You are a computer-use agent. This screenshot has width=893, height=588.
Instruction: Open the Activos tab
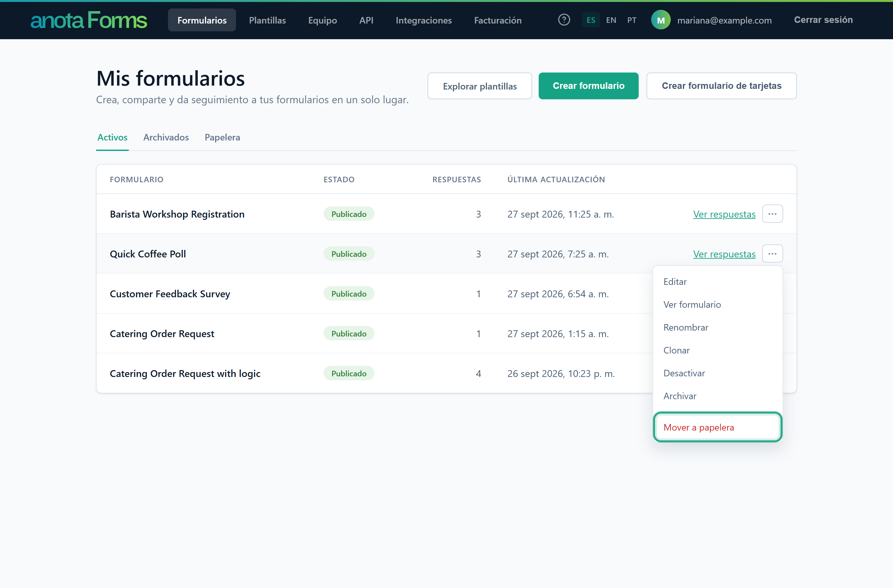pos(112,137)
